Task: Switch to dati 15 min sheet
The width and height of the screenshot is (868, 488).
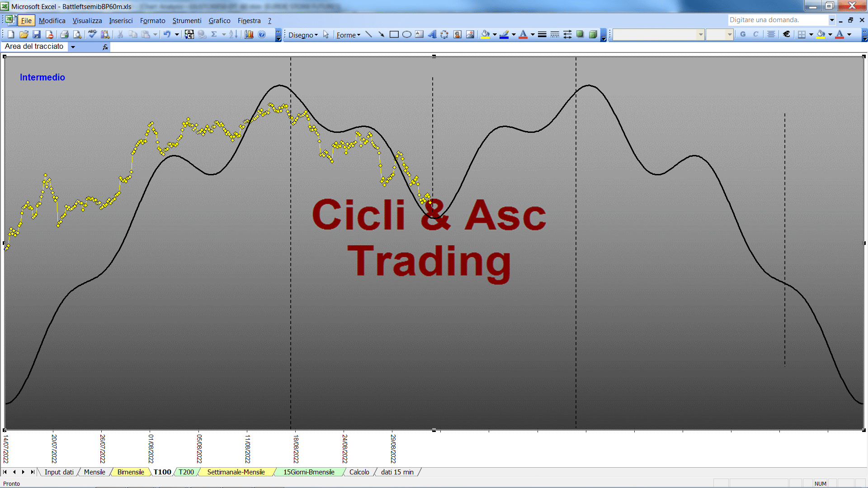Action: pyautogui.click(x=397, y=472)
